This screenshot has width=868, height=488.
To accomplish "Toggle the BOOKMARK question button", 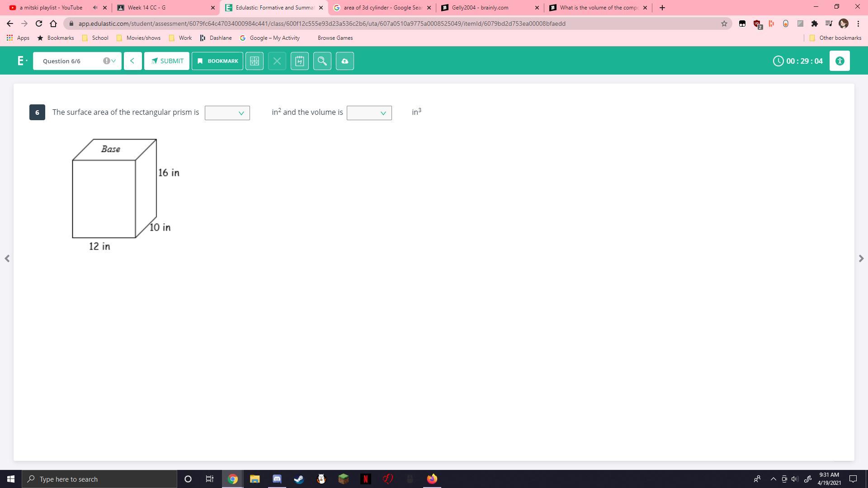I will pos(217,61).
